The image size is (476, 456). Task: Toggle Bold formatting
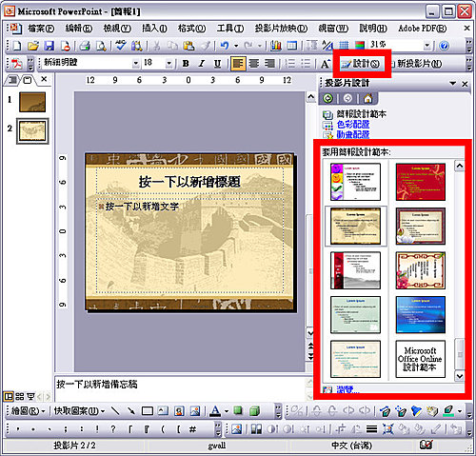[x=186, y=64]
